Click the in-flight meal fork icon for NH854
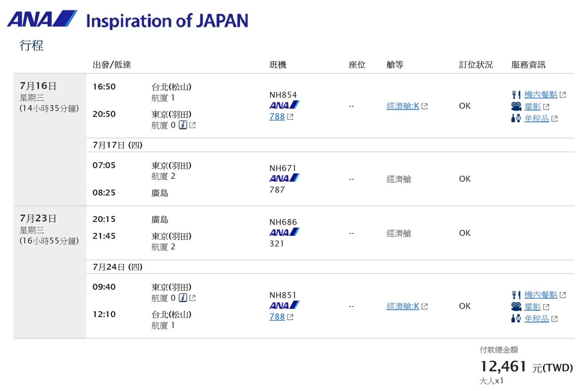Viewport: 588px width, 391px height. tap(516, 95)
